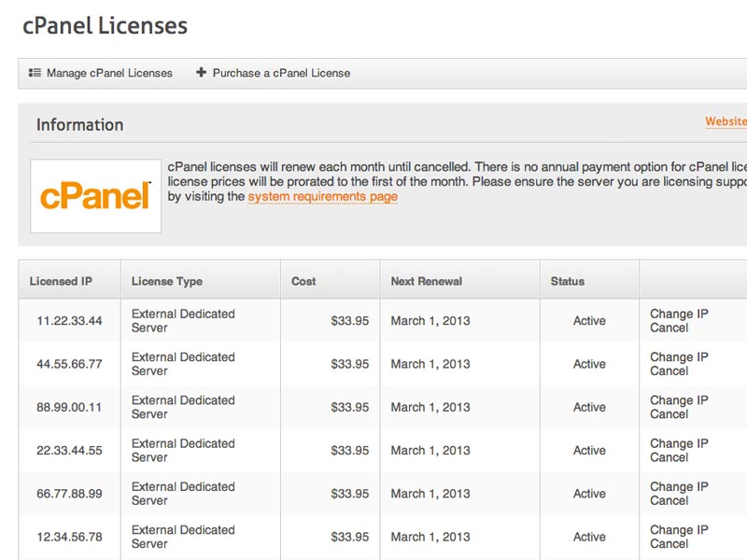The height and width of the screenshot is (560, 747).
Task: Click the renewal date for 44.55.66.77
Action: (430, 364)
